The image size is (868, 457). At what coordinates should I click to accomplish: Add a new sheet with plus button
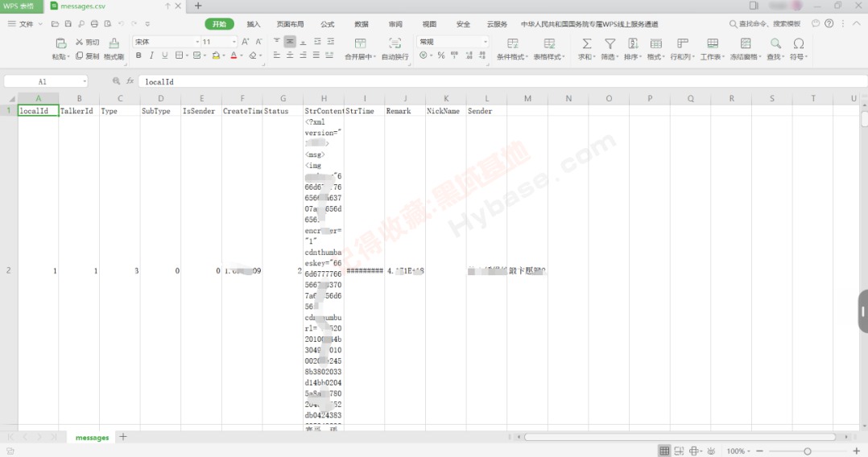coord(123,437)
